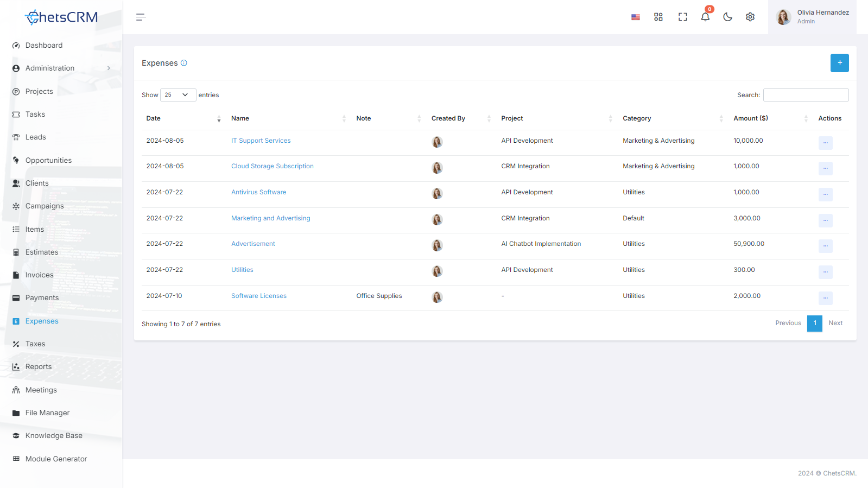Sort table by Project column
This screenshot has height=488, width=868.
coord(557,118)
